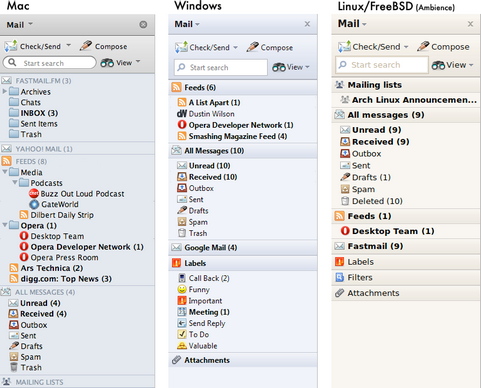
Task: Open Linux Mail panel title dropdown arrow
Action: pos(364,24)
